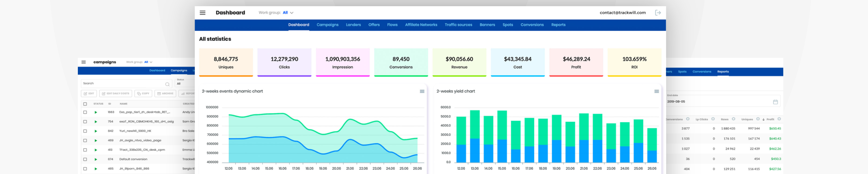Click play status icon for campaign 754
The image size is (868, 174).
click(96, 122)
